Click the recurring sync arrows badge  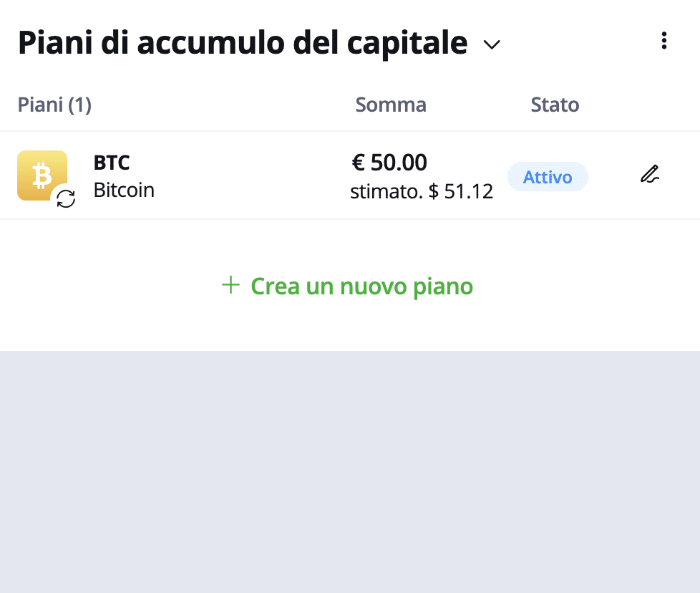66,198
